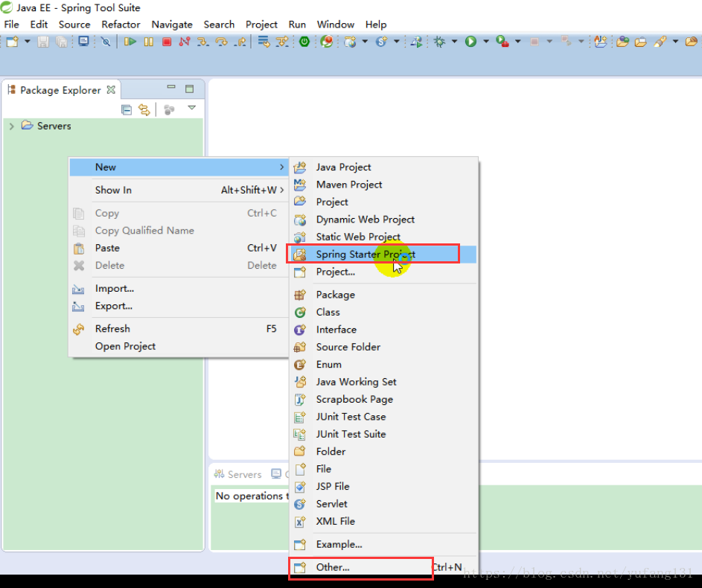Open Show In submenu
This screenshot has height=588, width=702.
(x=179, y=191)
